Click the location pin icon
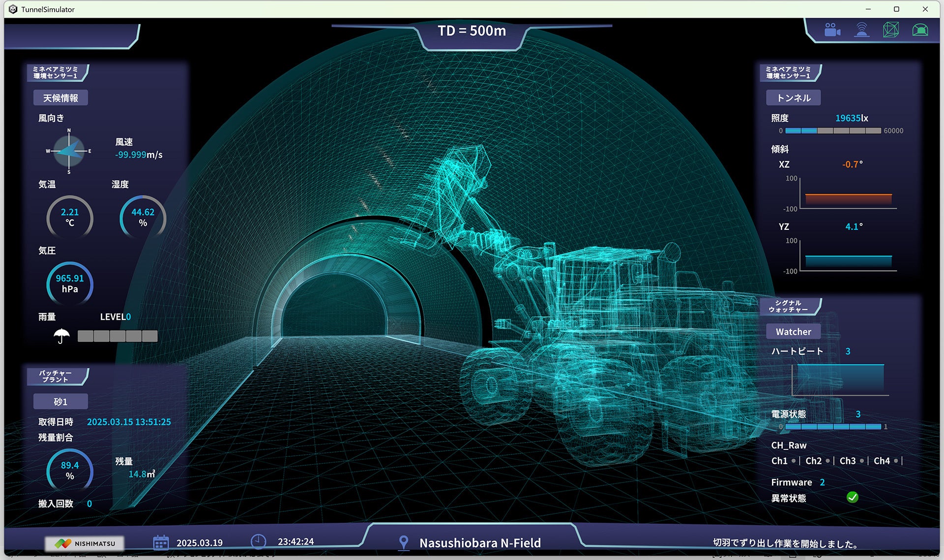Image resolution: width=944 pixels, height=560 pixels. point(404,542)
